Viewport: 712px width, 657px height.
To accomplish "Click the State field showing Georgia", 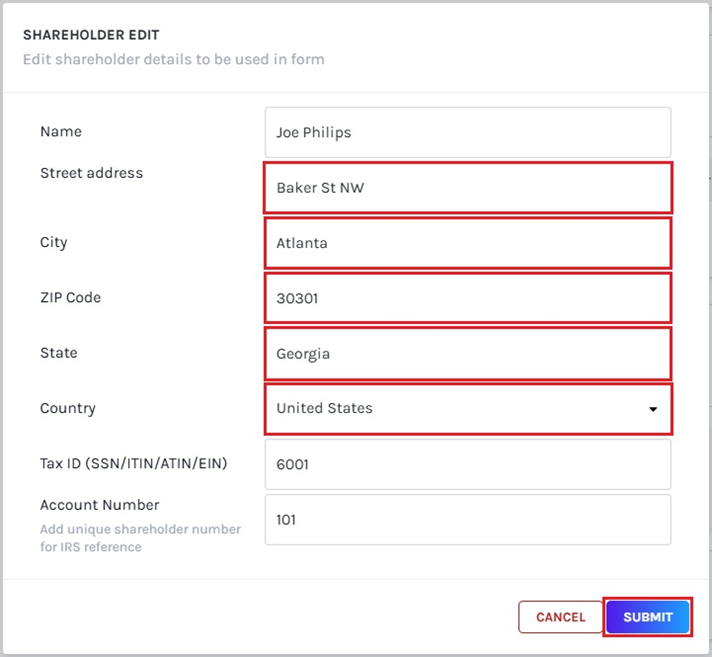I will [x=467, y=354].
